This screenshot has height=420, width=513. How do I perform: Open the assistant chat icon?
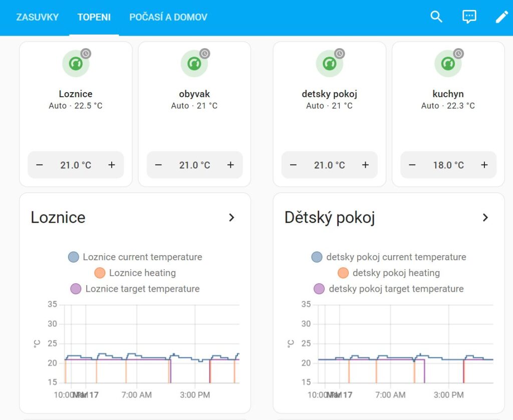click(469, 17)
